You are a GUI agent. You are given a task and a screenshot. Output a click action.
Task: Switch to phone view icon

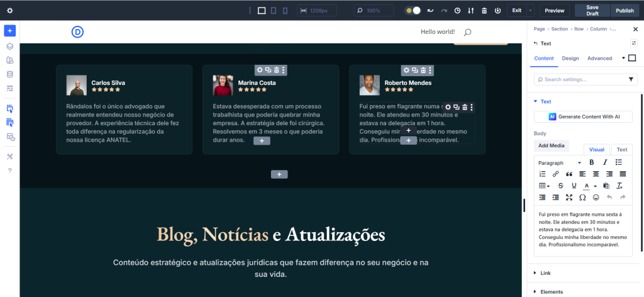pos(285,11)
